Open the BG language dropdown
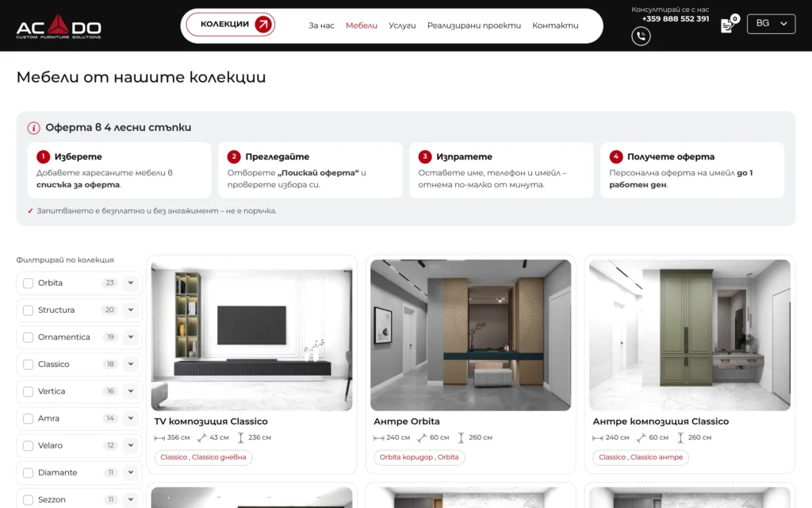Viewport: 812px width, 508px height. (x=771, y=24)
